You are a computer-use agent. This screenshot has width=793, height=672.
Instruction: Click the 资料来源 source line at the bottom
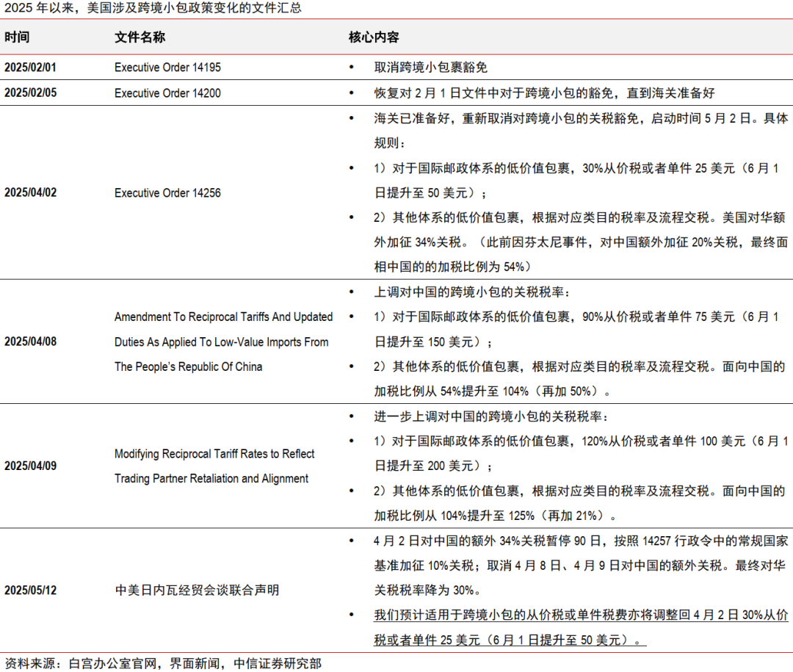tap(163, 662)
